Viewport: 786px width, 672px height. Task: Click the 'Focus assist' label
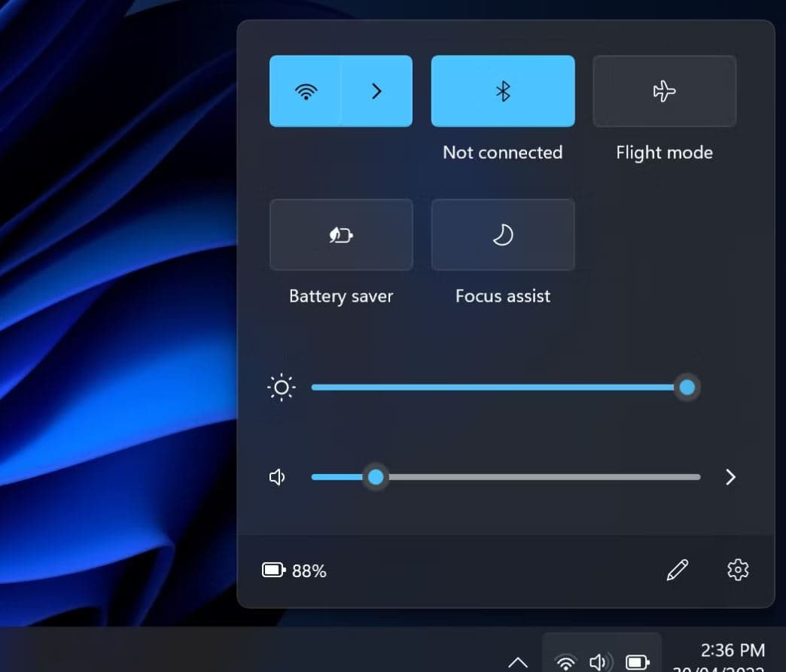click(x=503, y=296)
